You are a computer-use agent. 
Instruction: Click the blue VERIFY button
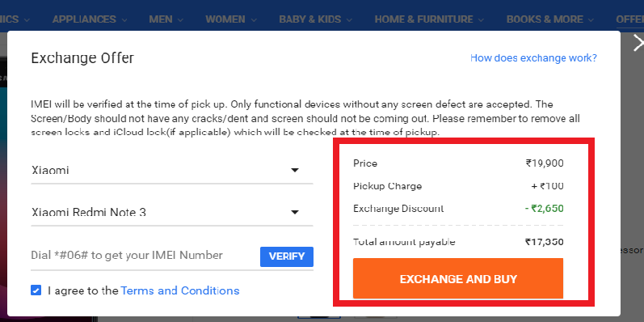point(287,256)
